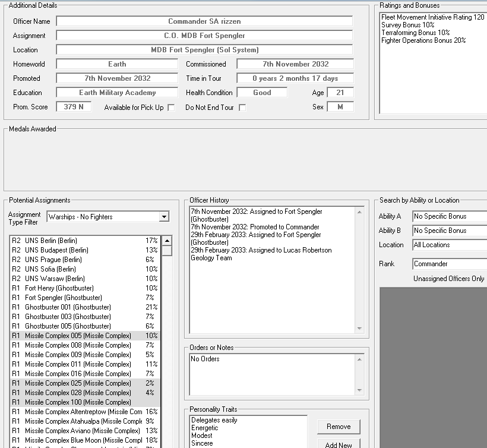Enable the Do Not End Tour checkbox
The image size is (487, 448).
[x=242, y=108]
